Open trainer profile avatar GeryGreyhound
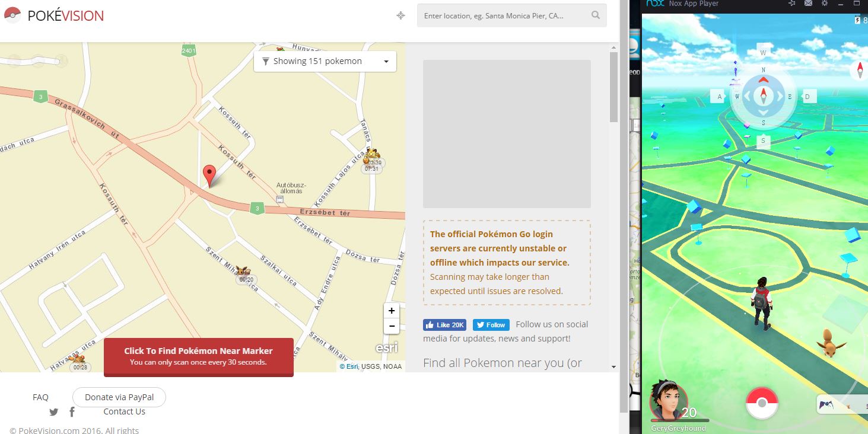 pos(669,401)
